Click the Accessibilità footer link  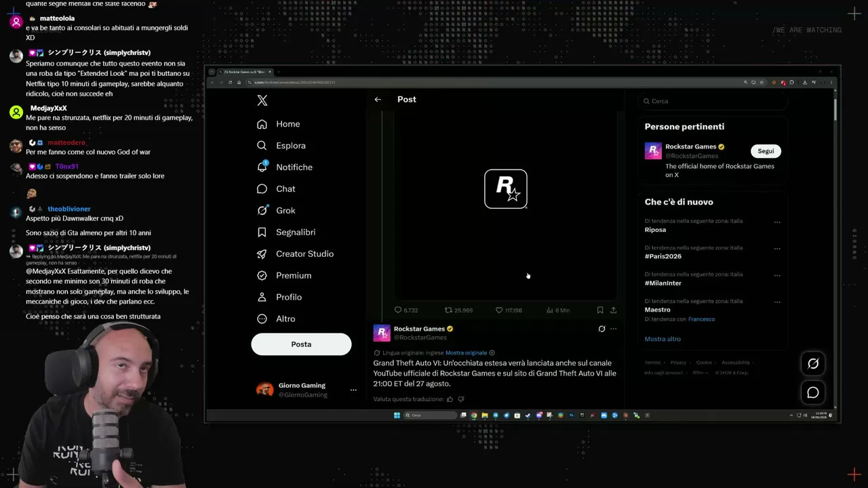point(735,363)
